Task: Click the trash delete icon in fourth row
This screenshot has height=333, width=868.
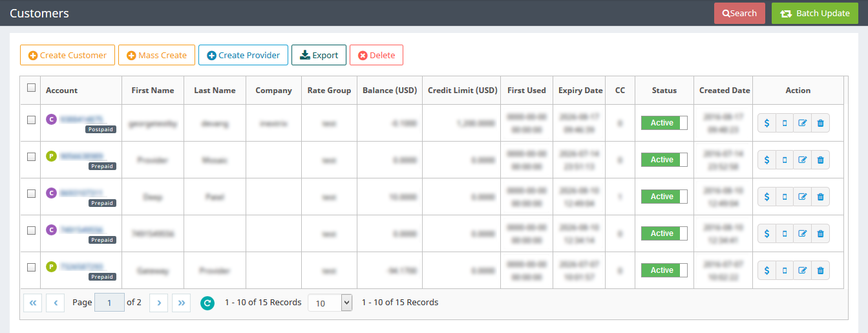Action: 820,233
